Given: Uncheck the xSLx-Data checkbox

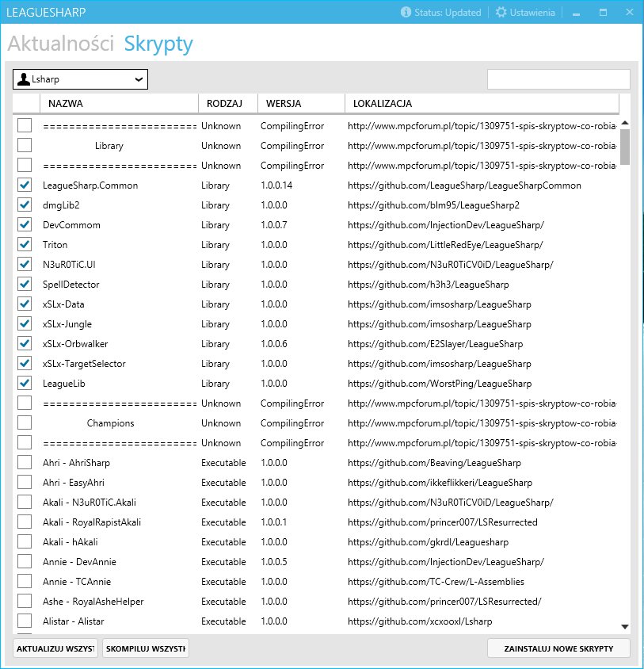Looking at the screenshot, I should [x=25, y=304].
